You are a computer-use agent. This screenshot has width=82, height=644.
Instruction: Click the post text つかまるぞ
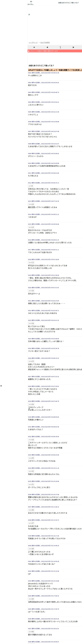tap(32, 217)
